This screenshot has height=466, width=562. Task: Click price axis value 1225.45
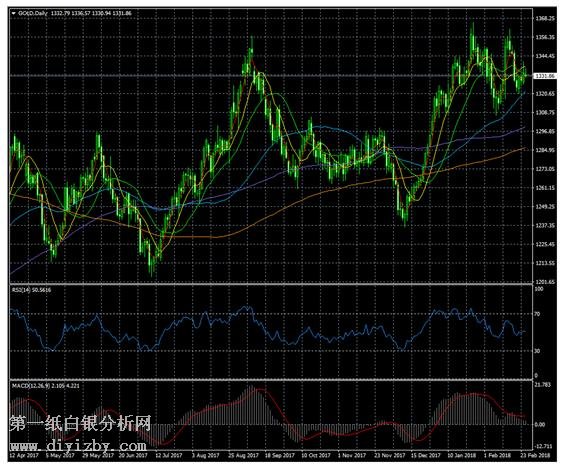(x=545, y=244)
